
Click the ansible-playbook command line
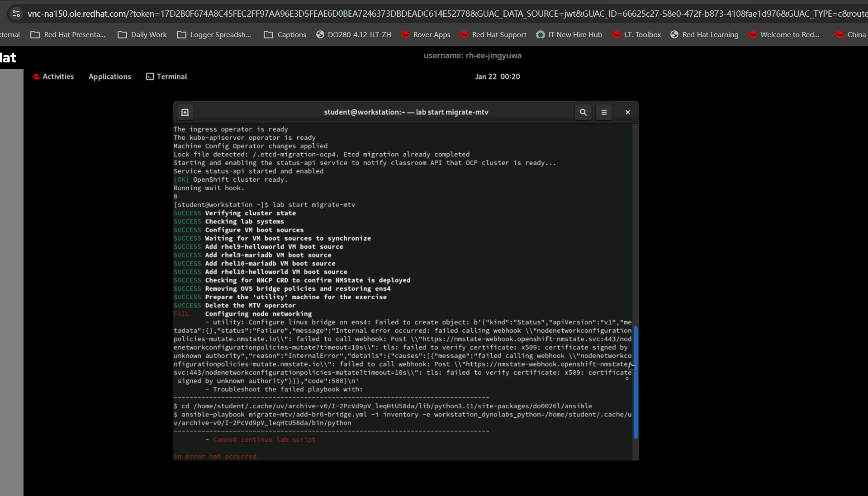403,419
